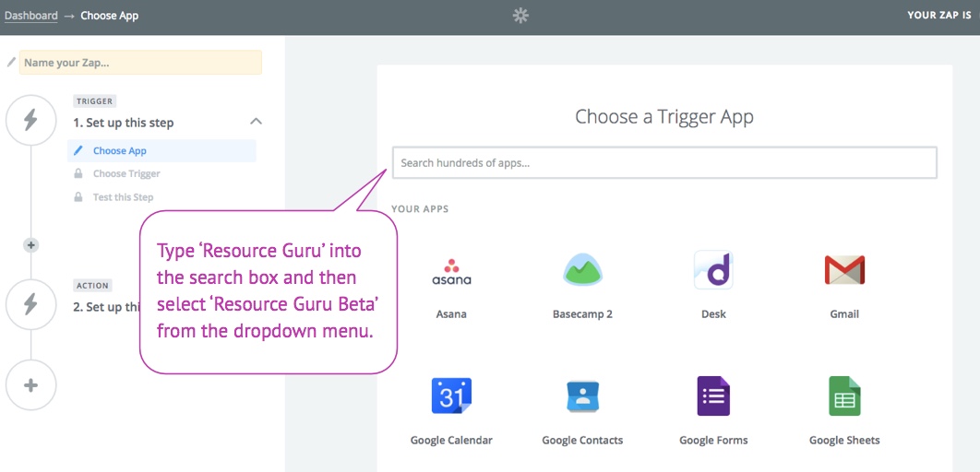The height and width of the screenshot is (472, 980).
Task: Click the pencil icon next to Choose App
Action: click(x=78, y=150)
